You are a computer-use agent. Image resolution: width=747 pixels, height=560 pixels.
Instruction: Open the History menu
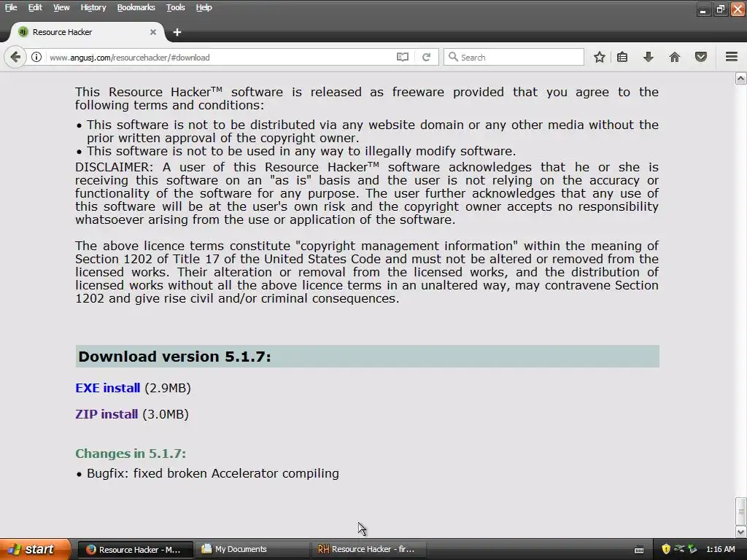tap(93, 7)
